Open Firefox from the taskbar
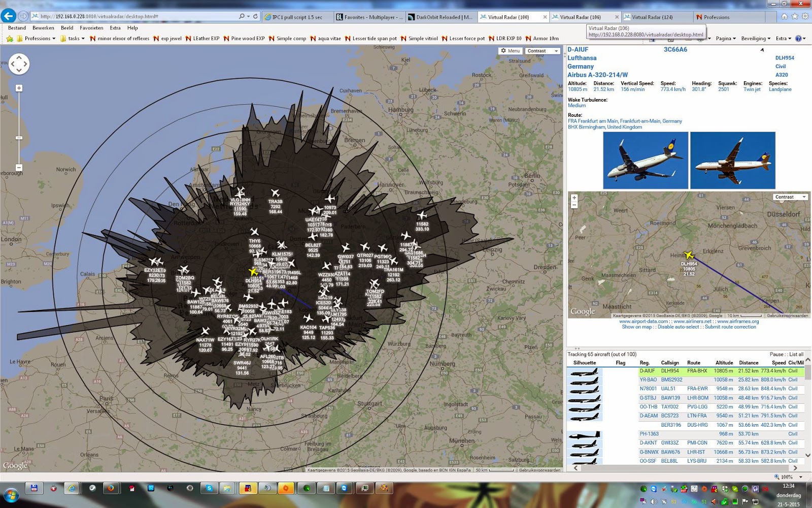The width and height of the screenshot is (812, 508). pyautogui.click(x=110, y=488)
